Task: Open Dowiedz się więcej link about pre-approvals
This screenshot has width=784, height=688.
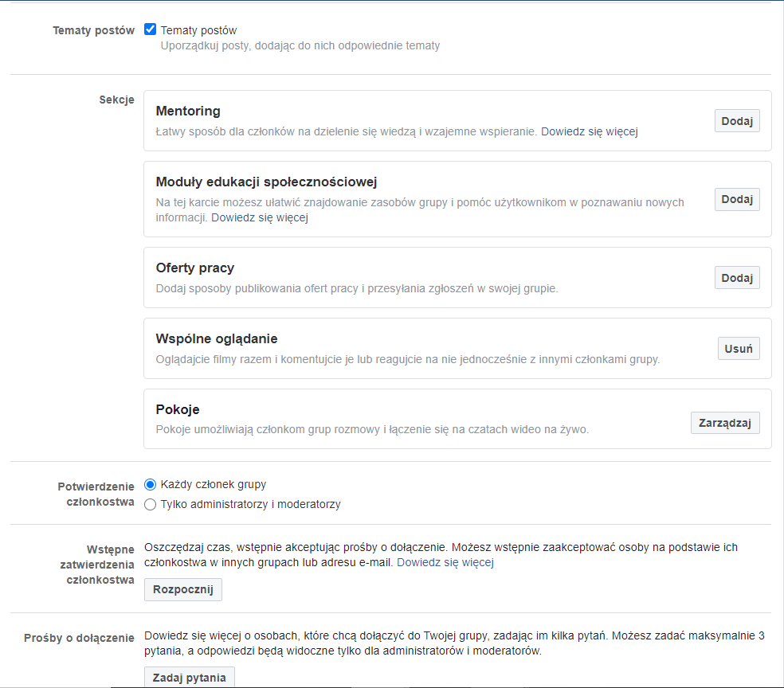Action: [445, 563]
